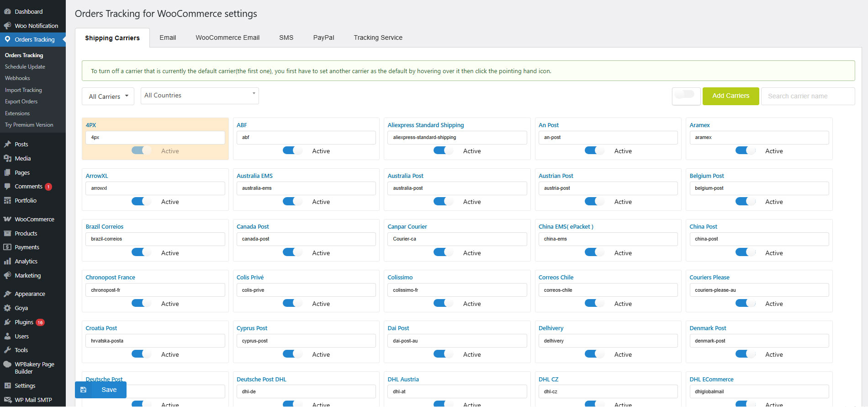Click the Save button
868x407 pixels.
(x=101, y=390)
